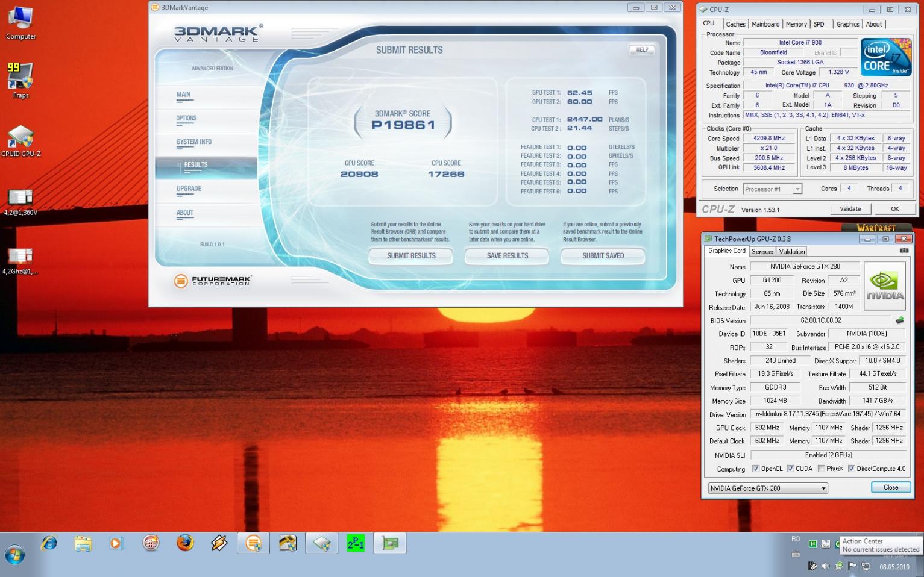
Task: Open the volume speaker tray icon
Action: [825, 566]
